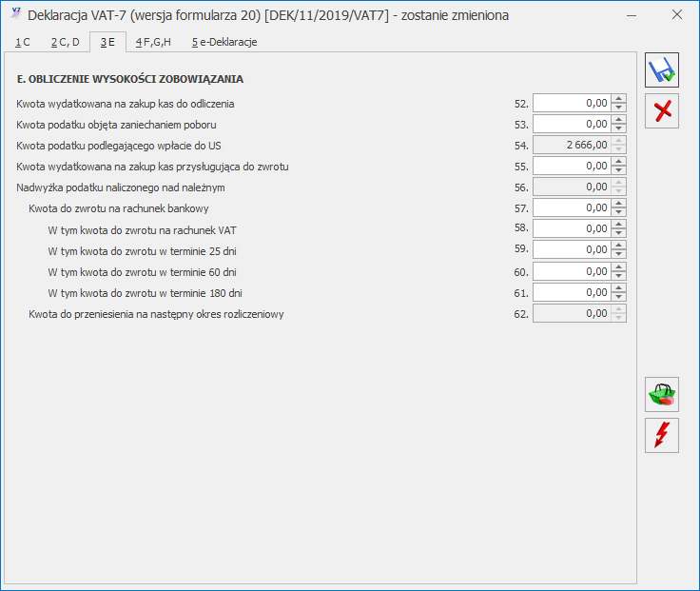Click field 59 refund within 25 days
This screenshot has width=700, height=591.
571,249
